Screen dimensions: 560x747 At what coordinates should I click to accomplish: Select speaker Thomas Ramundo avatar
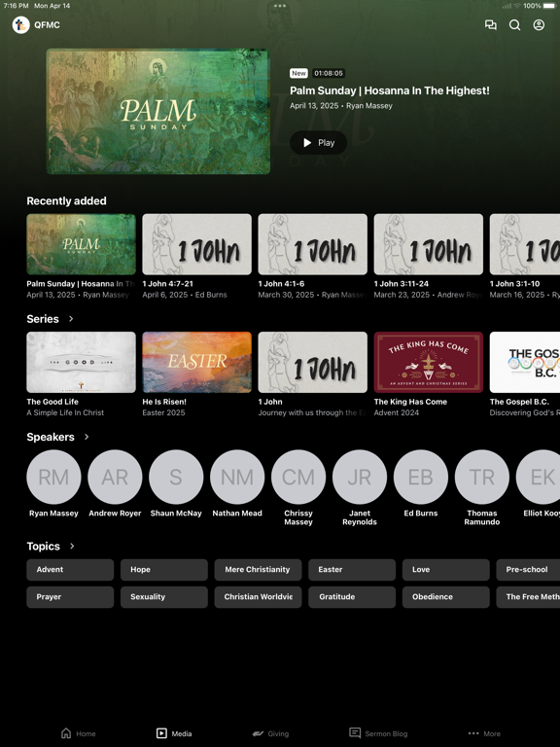482,477
